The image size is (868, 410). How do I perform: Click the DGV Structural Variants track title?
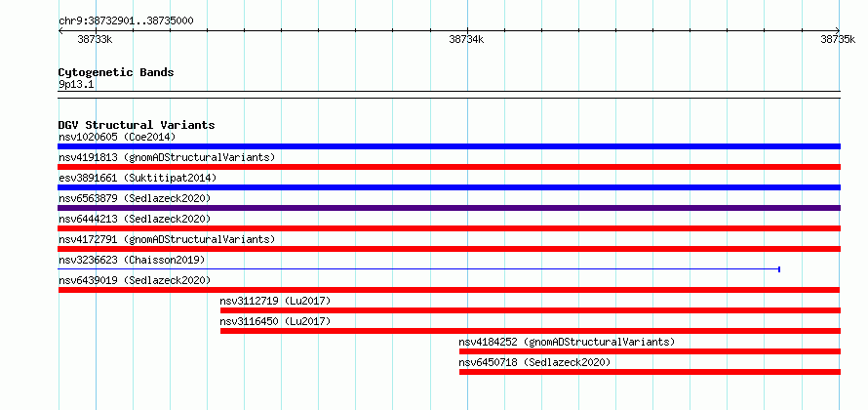pyautogui.click(x=137, y=125)
